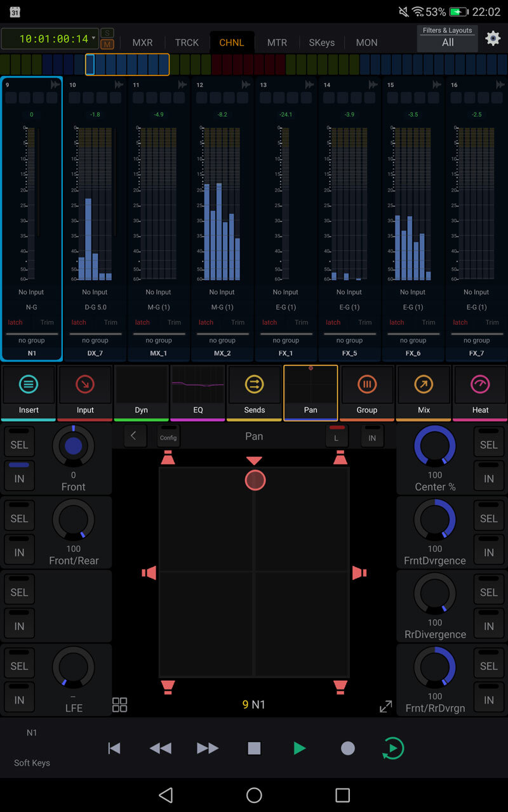Toggle SEL next to the LFE knob
Screen dimensions: 508x812
(19, 664)
